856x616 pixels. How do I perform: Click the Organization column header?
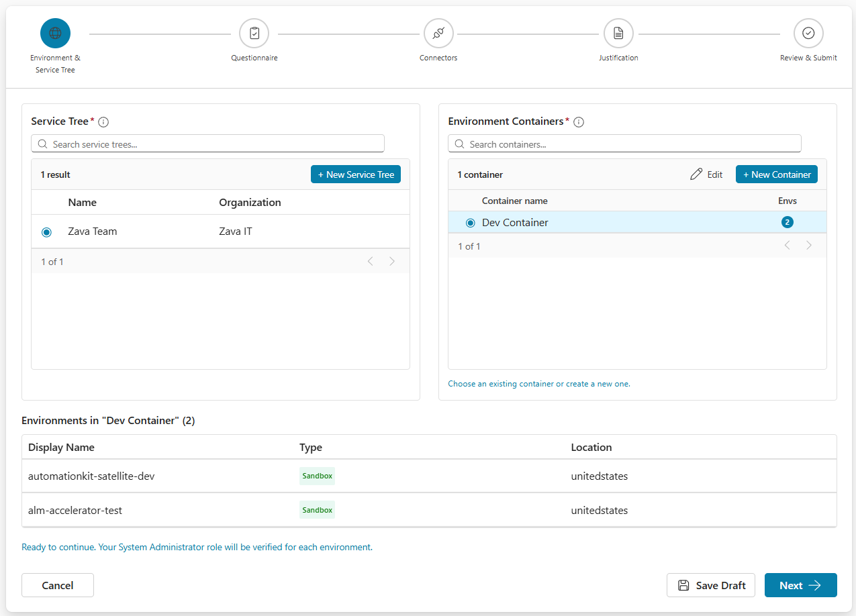pos(250,203)
